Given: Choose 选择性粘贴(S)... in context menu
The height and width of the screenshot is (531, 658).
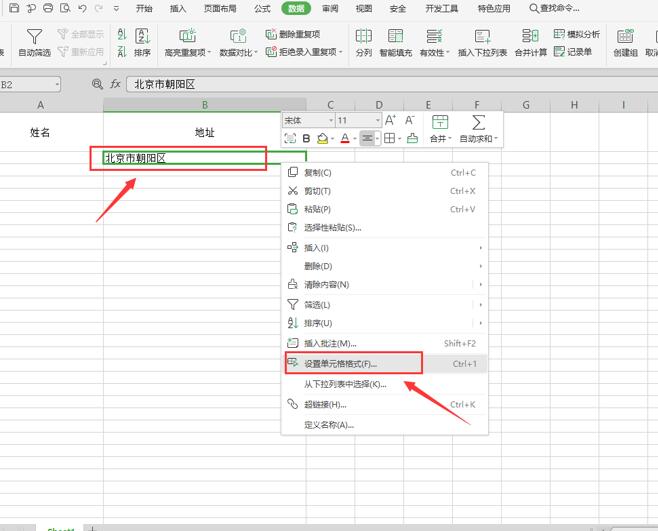Looking at the screenshot, I should tap(385, 228).
